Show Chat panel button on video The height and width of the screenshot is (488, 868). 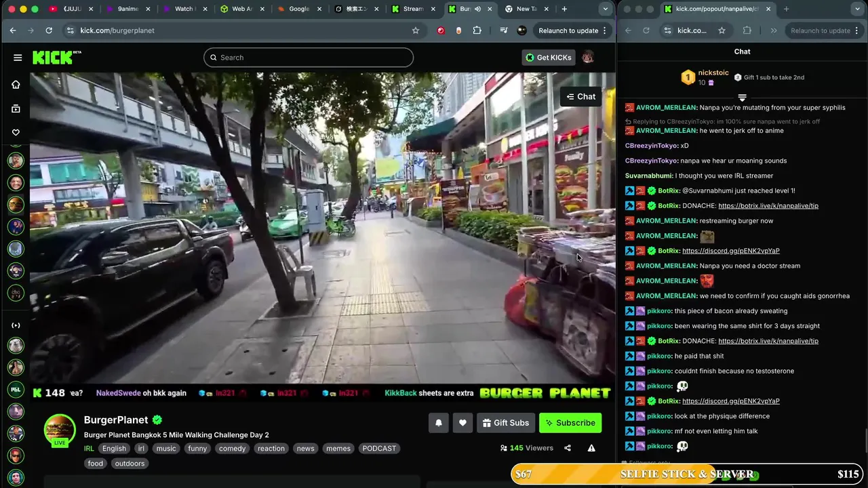tap(581, 96)
